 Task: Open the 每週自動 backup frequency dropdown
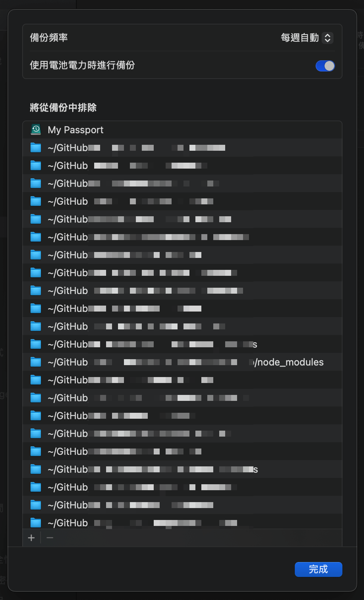[x=300, y=38]
